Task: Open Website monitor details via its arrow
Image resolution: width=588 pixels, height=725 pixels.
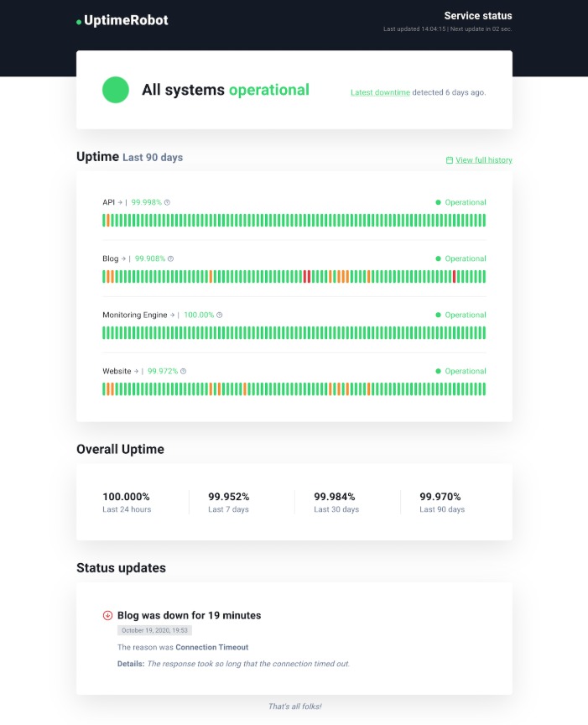Action: tap(136, 370)
